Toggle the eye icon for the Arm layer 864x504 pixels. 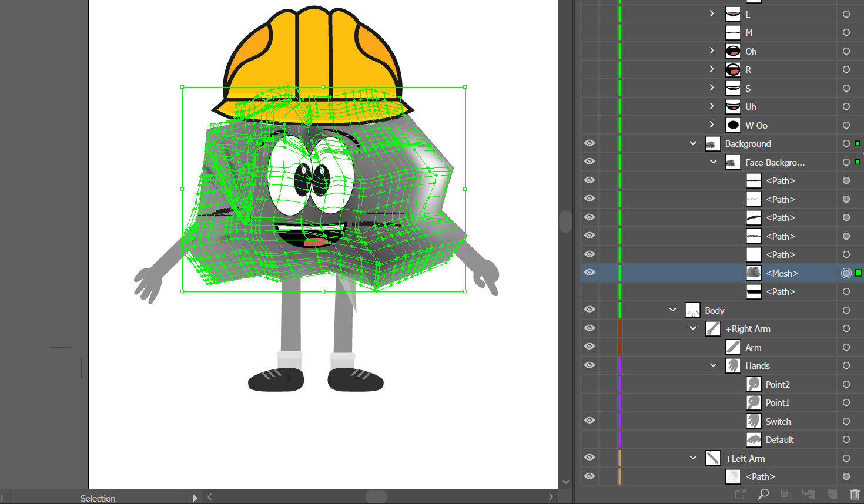(590, 347)
